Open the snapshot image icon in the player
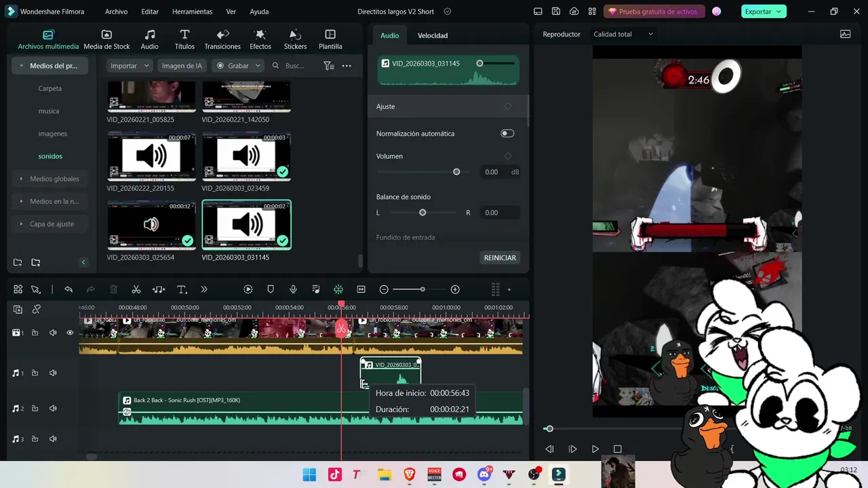Viewport: 868px width, 488px height. (845, 34)
